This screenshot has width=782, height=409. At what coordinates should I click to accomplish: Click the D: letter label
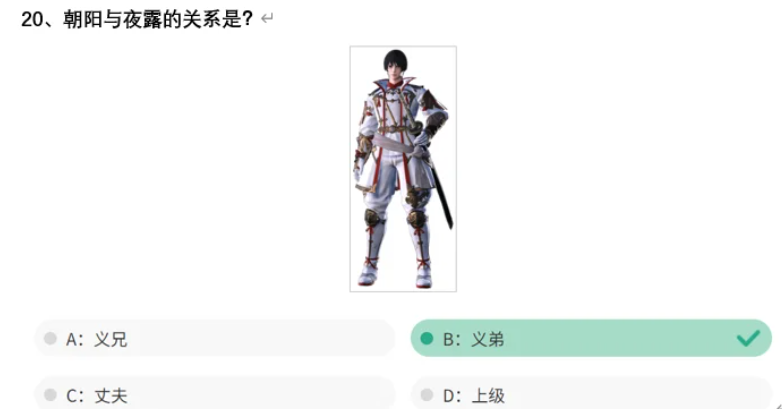point(452,396)
